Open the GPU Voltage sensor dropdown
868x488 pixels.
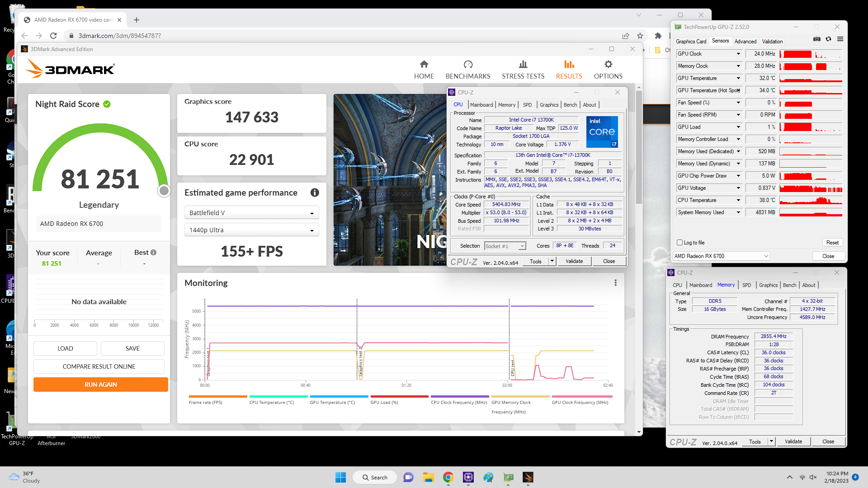[x=738, y=188]
